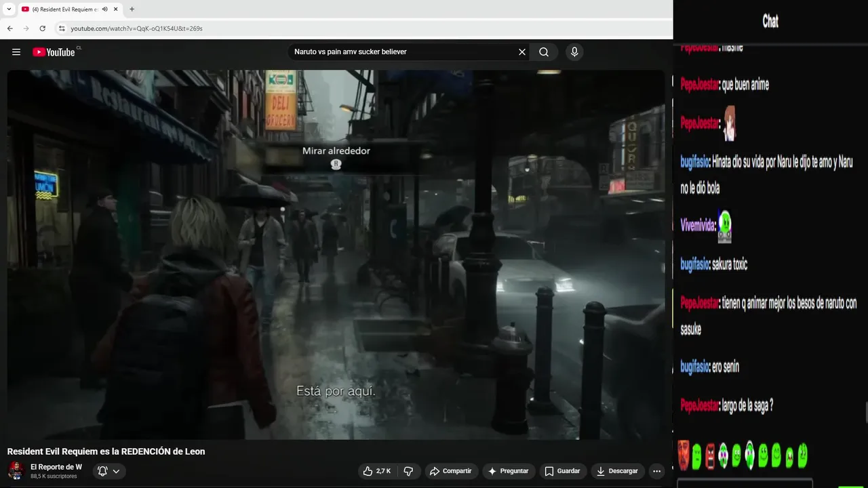
Task: Reload the page with the refresh icon
Action: (x=42, y=28)
